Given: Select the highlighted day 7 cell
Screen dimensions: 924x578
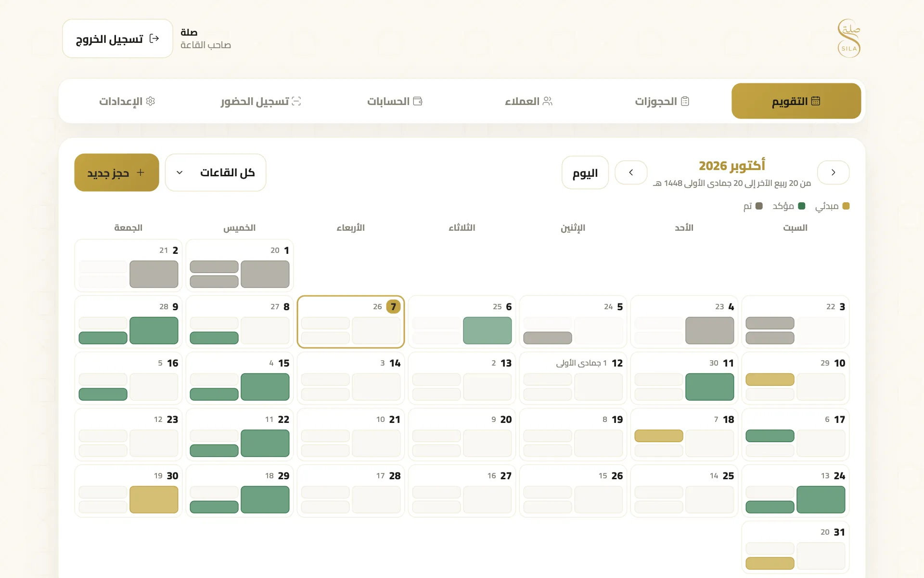Looking at the screenshot, I should point(351,322).
